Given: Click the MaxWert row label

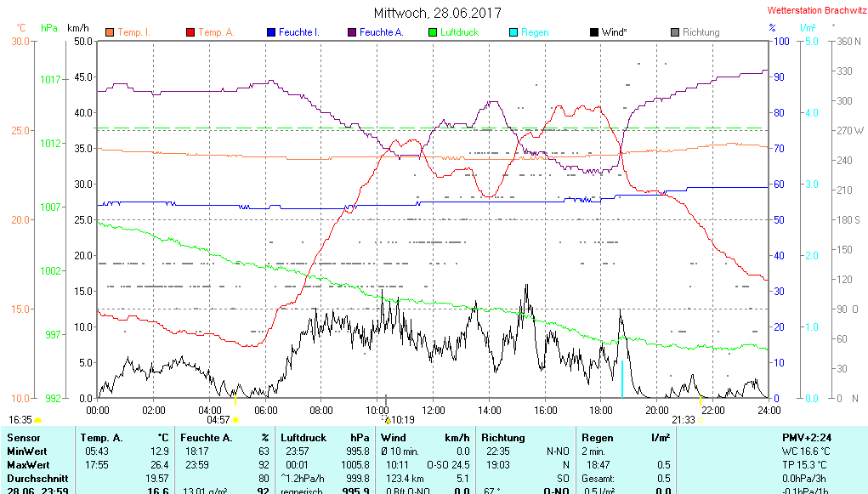Looking at the screenshot, I should click(29, 464).
